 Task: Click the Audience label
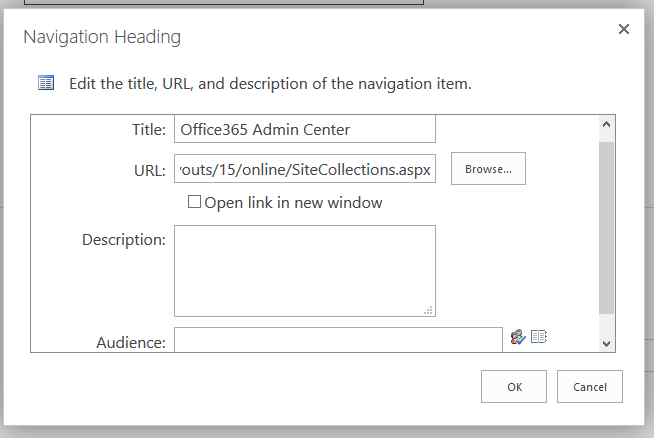(131, 342)
